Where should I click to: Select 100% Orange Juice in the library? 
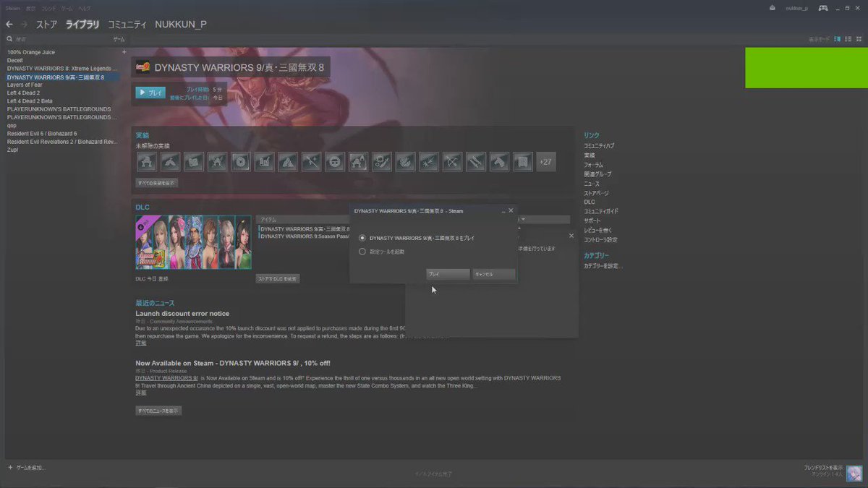(x=31, y=52)
